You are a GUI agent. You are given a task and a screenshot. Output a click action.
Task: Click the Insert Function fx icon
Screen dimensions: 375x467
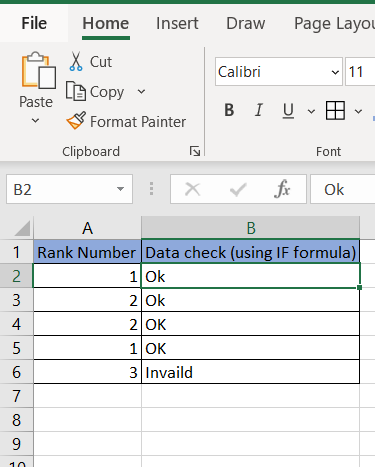(282, 189)
